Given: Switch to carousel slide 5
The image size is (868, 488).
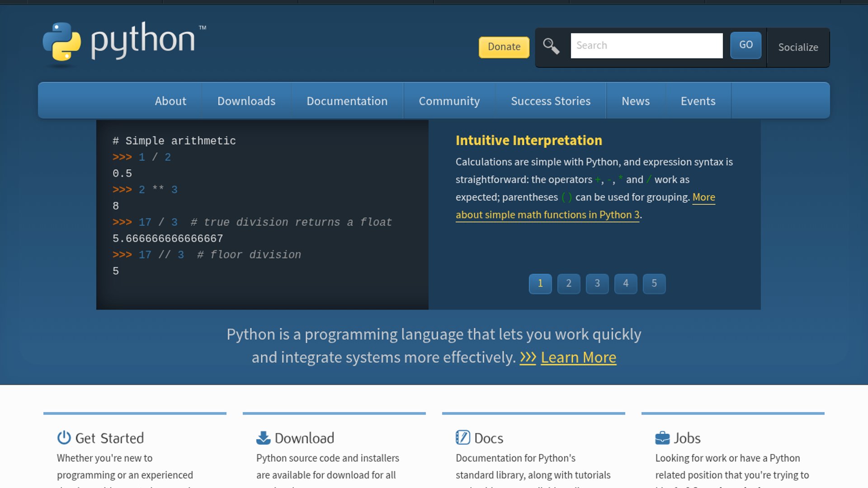Looking at the screenshot, I should (654, 284).
